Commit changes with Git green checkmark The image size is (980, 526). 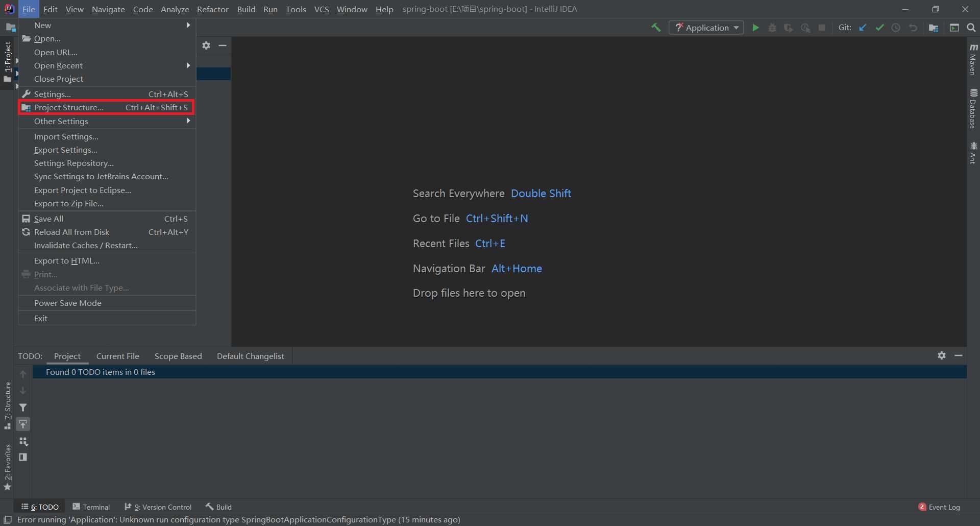coord(879,28)
